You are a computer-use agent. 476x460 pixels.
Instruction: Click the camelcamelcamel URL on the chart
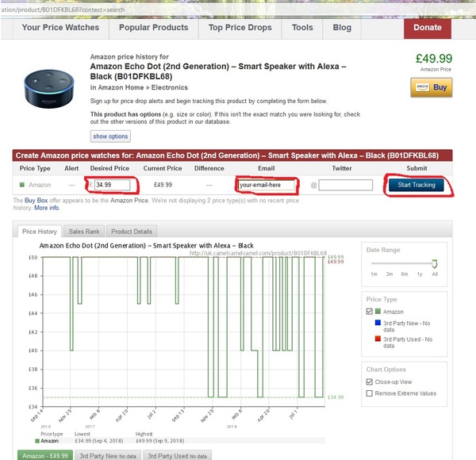tap(259, 253)
